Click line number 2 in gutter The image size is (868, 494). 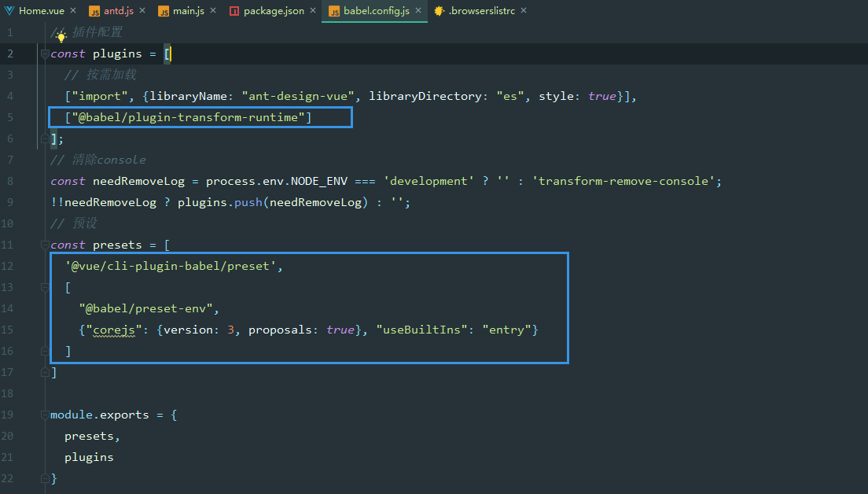(x=10, y=53)
